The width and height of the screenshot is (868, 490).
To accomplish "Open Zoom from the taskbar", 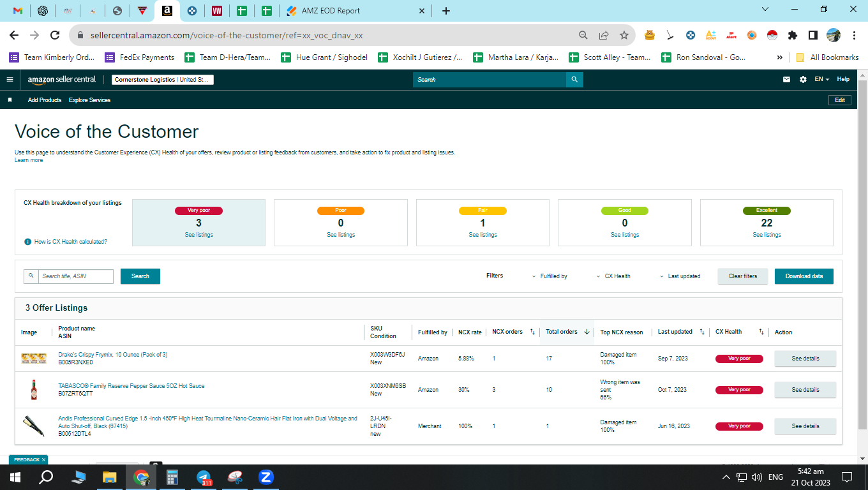I will pos(266,477).
